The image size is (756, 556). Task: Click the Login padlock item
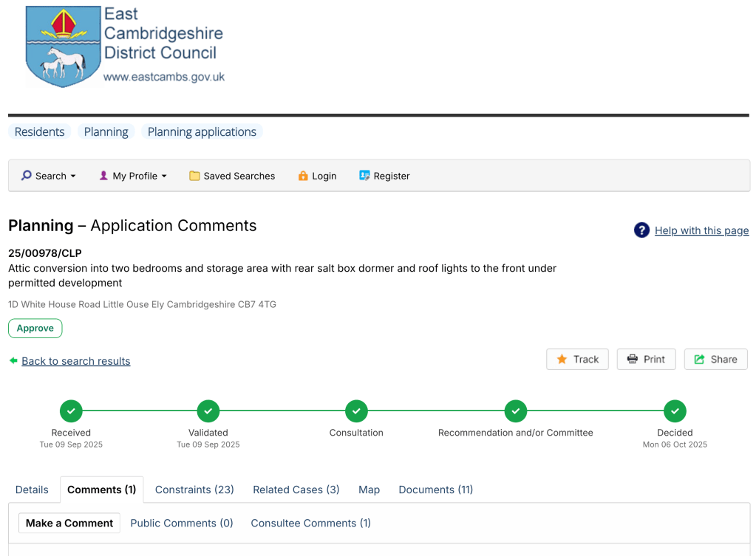point(316,176)
